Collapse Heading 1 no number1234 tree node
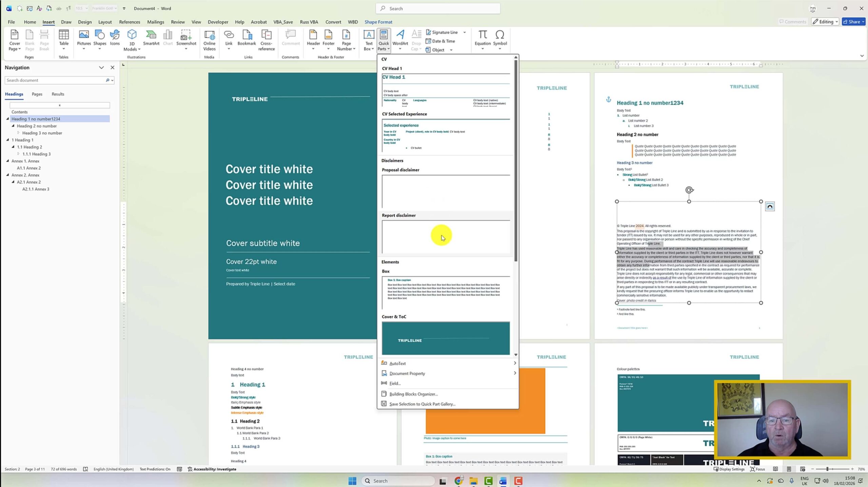The width and height of the screenshot is (868, 487). coord(8,119)
